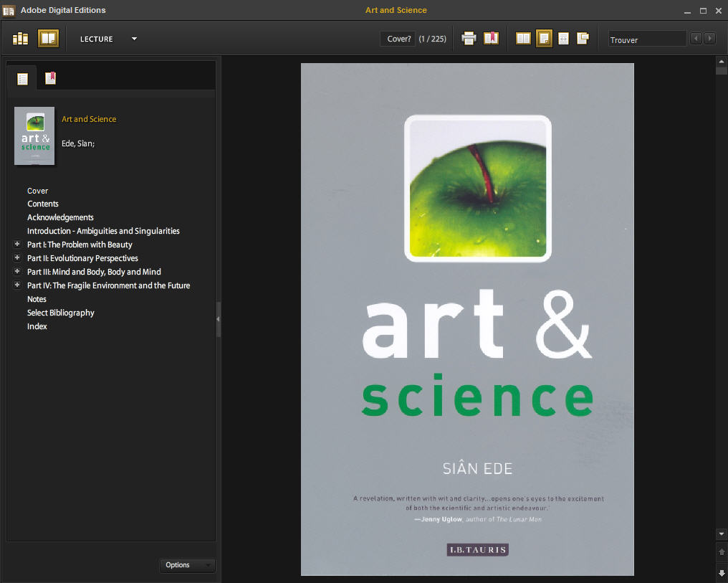Select the Reading view icon
Screen dimensions: 728x583
[48, 39]
